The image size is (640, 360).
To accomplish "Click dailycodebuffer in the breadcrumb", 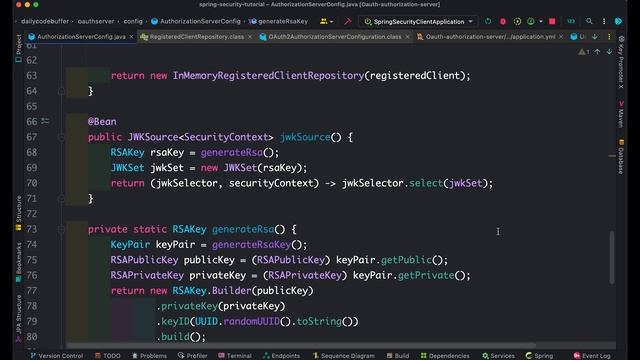I will point(45,21).
